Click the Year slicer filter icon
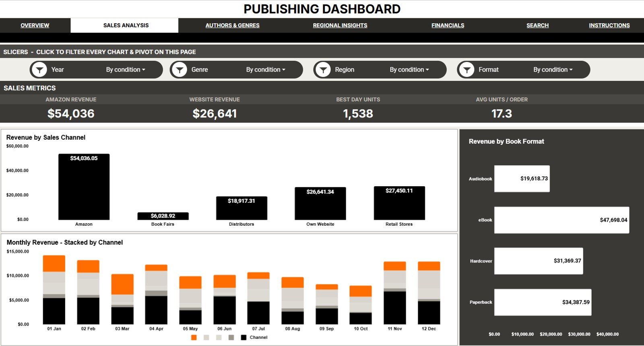 (x=39, y=70)
